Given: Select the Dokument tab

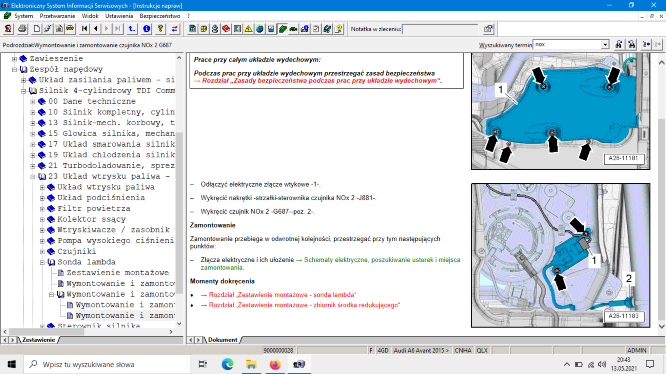Looking at the screenshot, I should coord(223,340).
